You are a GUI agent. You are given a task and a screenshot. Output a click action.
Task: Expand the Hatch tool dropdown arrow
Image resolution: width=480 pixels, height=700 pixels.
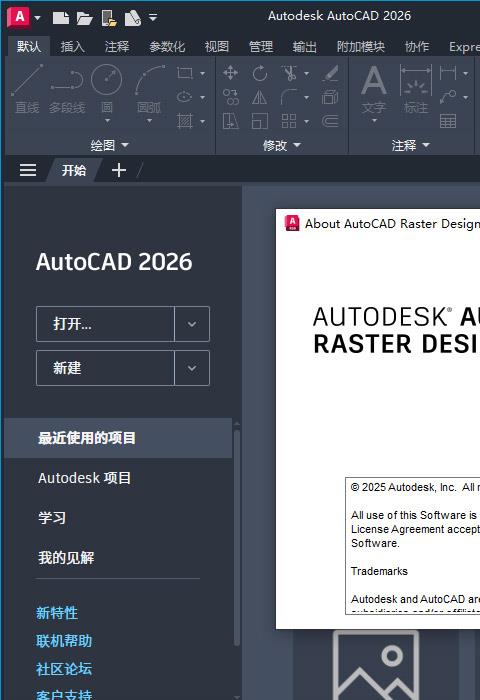point(202,121)
